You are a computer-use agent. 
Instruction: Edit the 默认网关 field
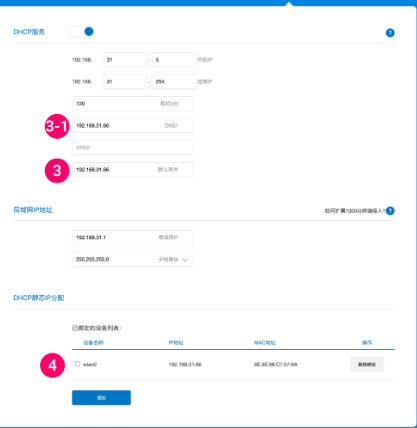click(132, 170)
